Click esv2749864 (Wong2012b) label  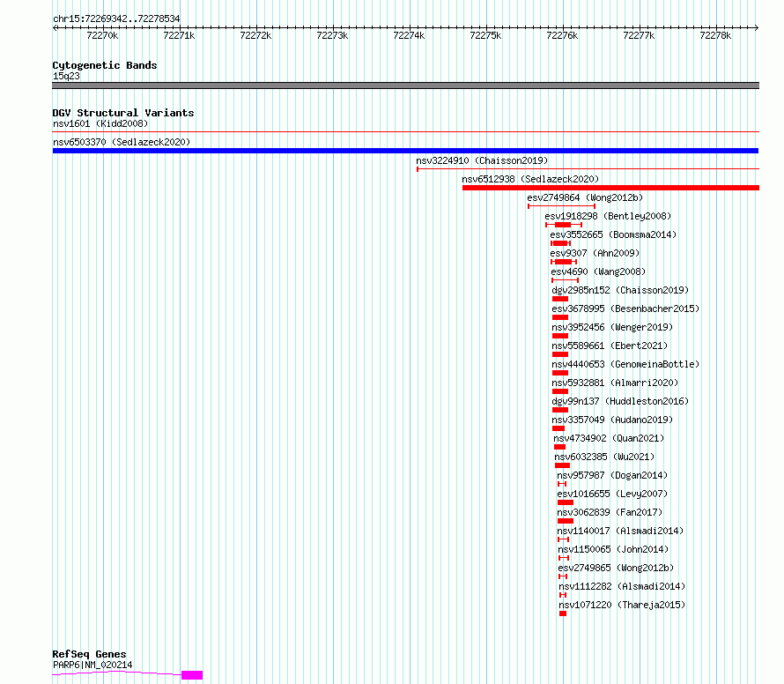click(x=585, y=197)
